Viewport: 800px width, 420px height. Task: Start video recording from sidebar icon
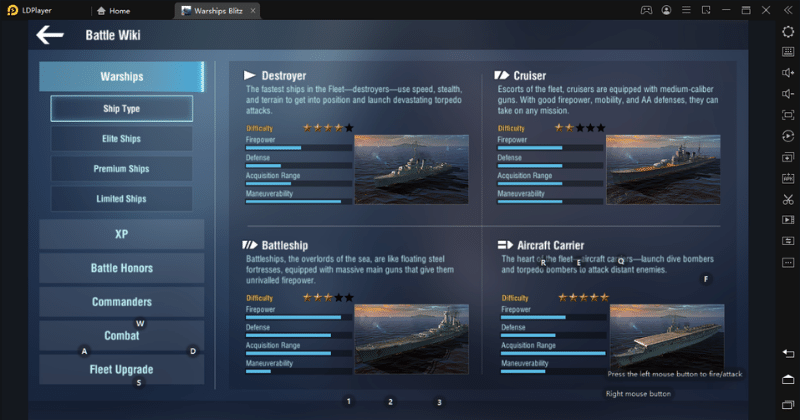(x=788, y=220)
